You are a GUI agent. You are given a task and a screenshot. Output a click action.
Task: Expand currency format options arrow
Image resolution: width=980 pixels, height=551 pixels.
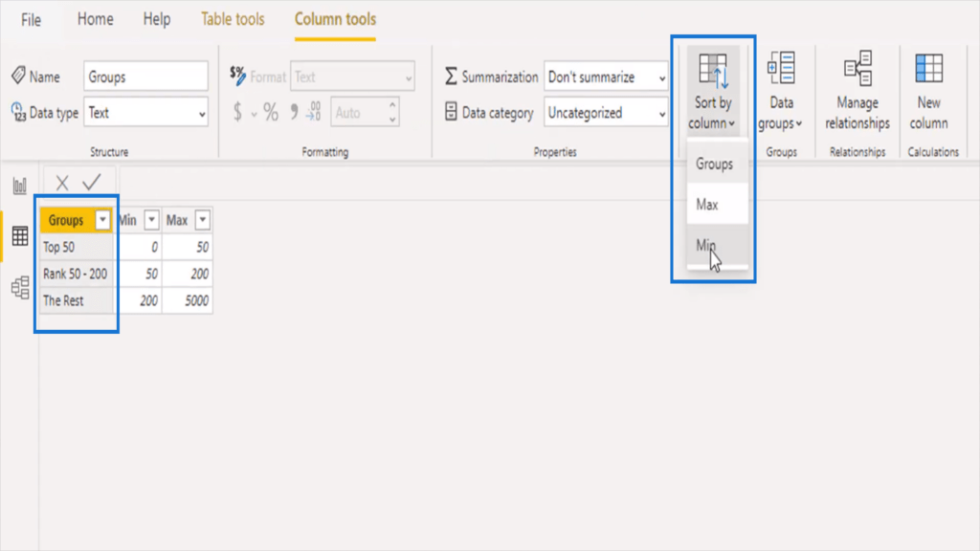pyautogui.click(x=254, y=114)
